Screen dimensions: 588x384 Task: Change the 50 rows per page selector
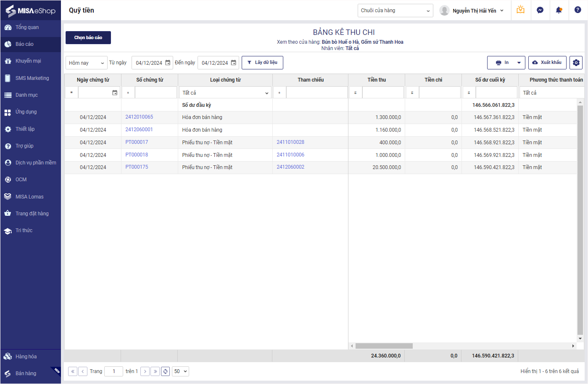click(x=180, y=371)
